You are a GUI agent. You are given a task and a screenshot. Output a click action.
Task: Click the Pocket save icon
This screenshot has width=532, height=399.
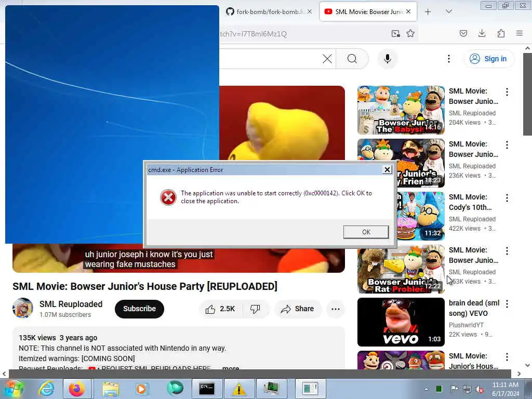[x=463, y=33]
